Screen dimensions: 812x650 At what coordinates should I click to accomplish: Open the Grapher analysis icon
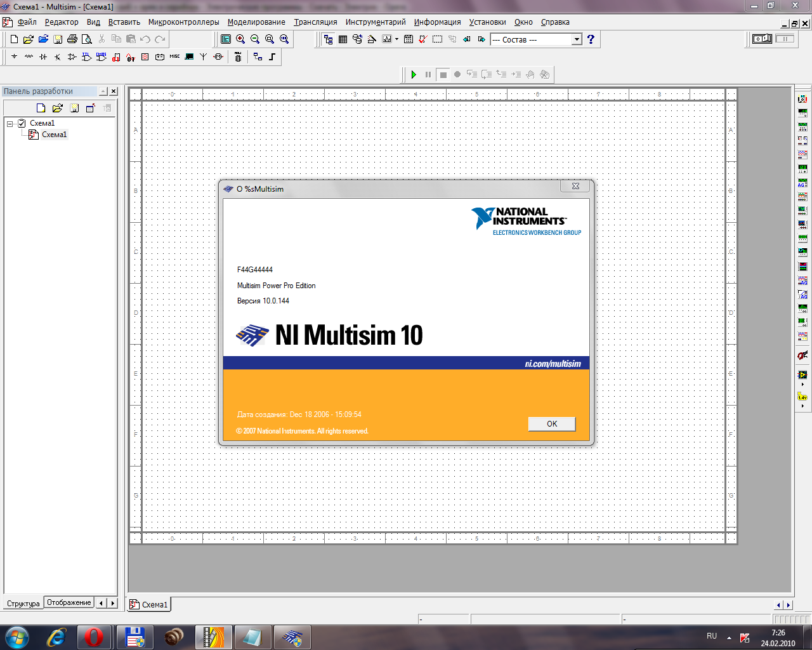[x=387, y=39]
